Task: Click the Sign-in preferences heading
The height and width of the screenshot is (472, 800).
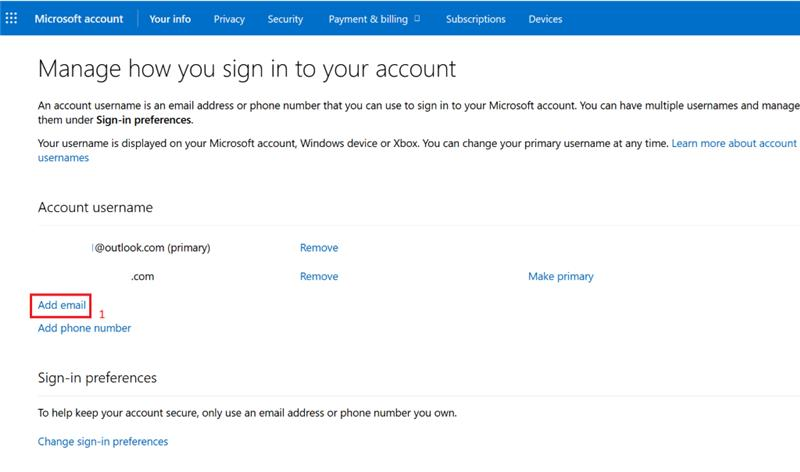Action: [97, 378]
